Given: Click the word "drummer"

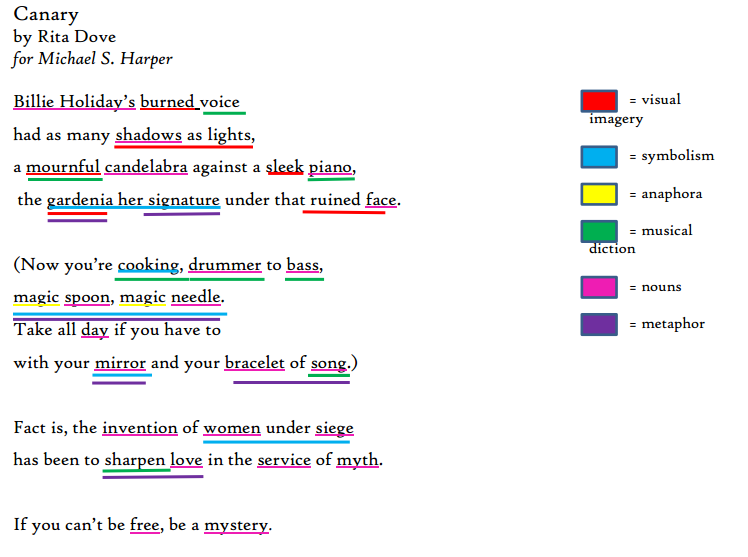Looking at the screenshot, I should pos(225,265).
